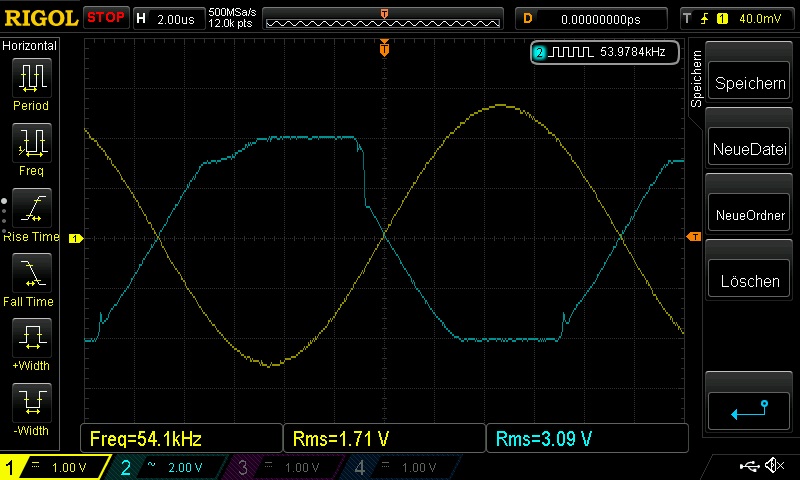Select channel 2 tab at 2.00 V
This screenshot has width=800, height=480.
(166, 467)
